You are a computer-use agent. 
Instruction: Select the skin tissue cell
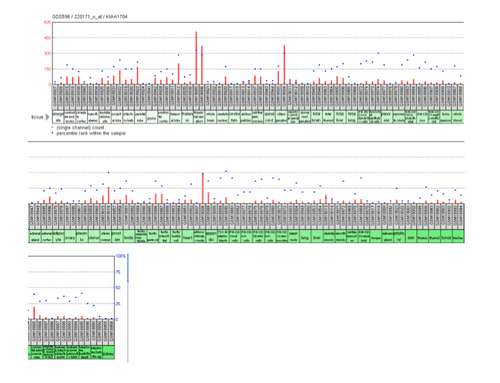[411, 236]
